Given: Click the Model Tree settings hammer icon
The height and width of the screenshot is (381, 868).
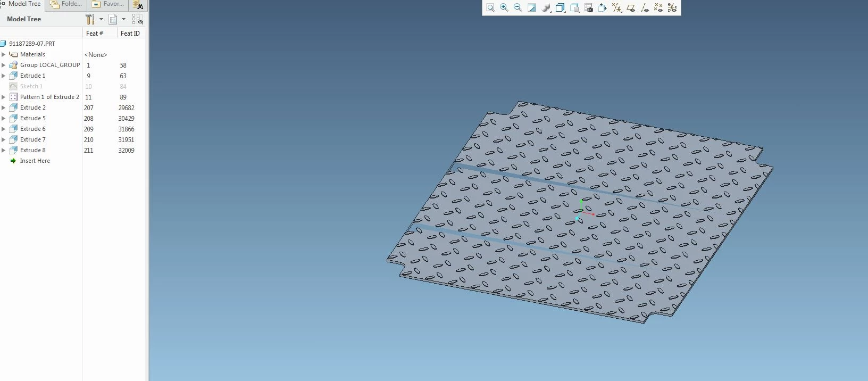Looking at the screenshot, I should click(90, 19).
